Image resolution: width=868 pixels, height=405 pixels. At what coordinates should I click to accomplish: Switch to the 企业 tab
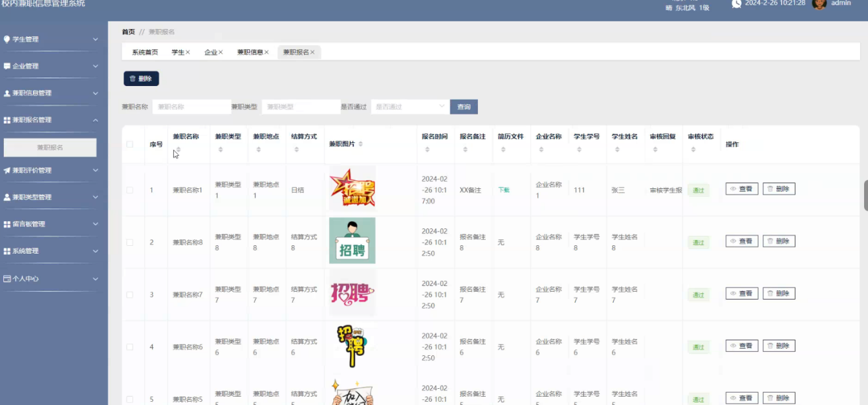211,52
